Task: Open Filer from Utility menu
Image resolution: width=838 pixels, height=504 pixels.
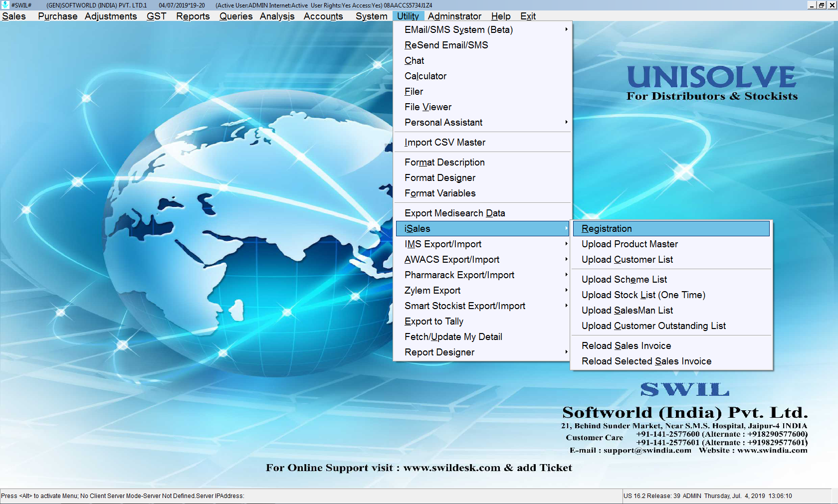Action: pyautogui.click(x=482, y=91)
